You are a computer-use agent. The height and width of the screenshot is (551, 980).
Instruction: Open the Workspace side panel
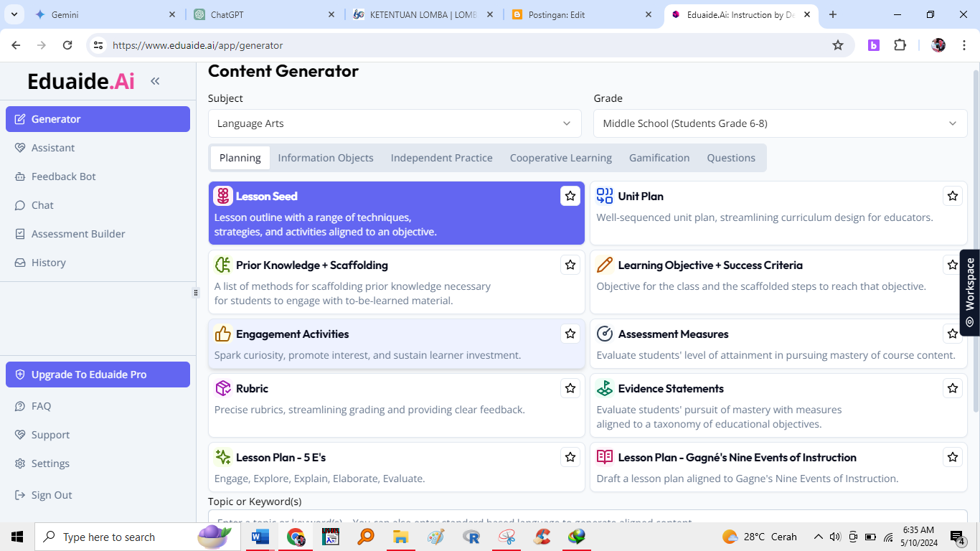(970, 293)
